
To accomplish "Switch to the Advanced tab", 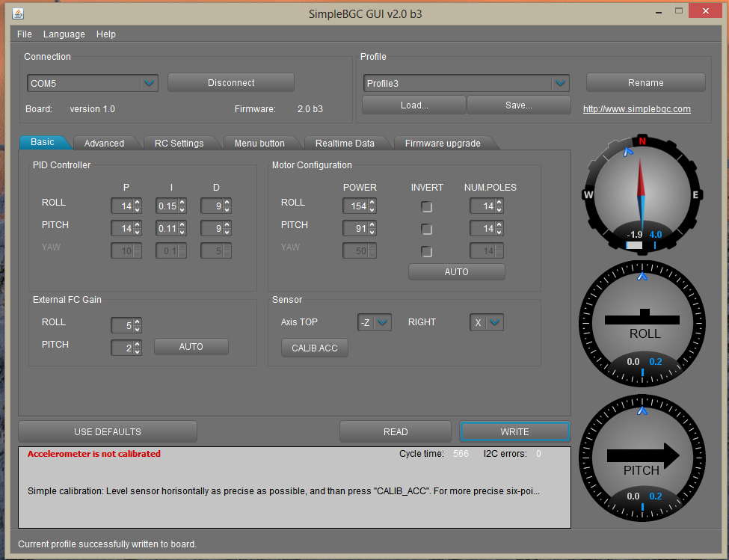I will point(104,143).
